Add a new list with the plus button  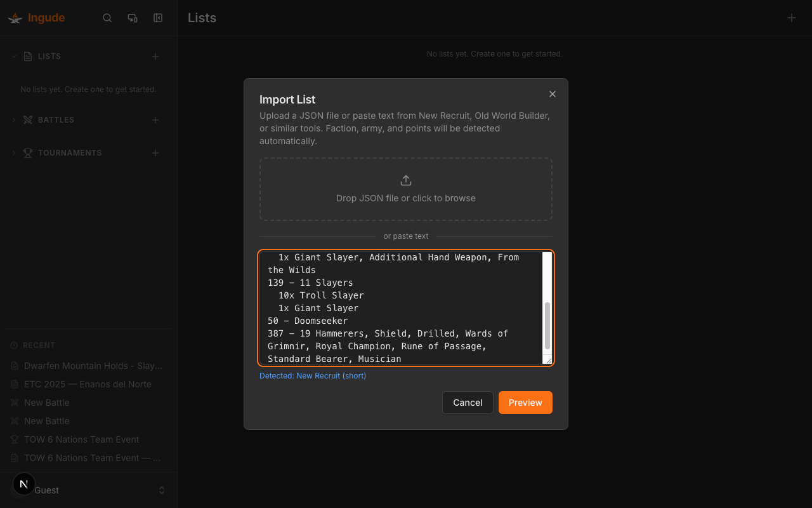(x=155, y=56)
